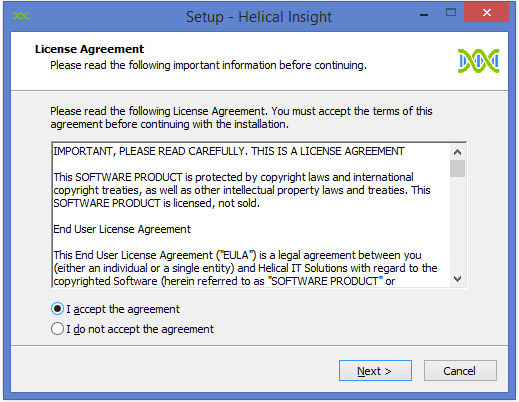Click the scroll down arrow in license box
The width and height of the screenshot is (519, 402).
(457, 279)
